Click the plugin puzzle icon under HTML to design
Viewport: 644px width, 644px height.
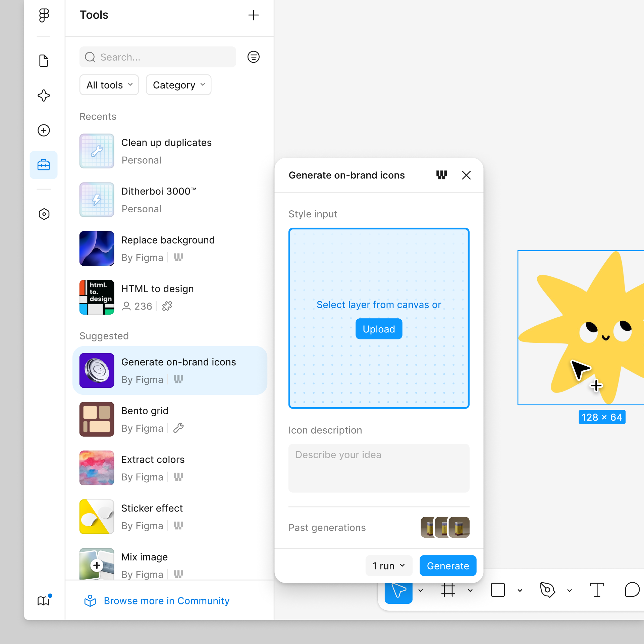[167, 306]
